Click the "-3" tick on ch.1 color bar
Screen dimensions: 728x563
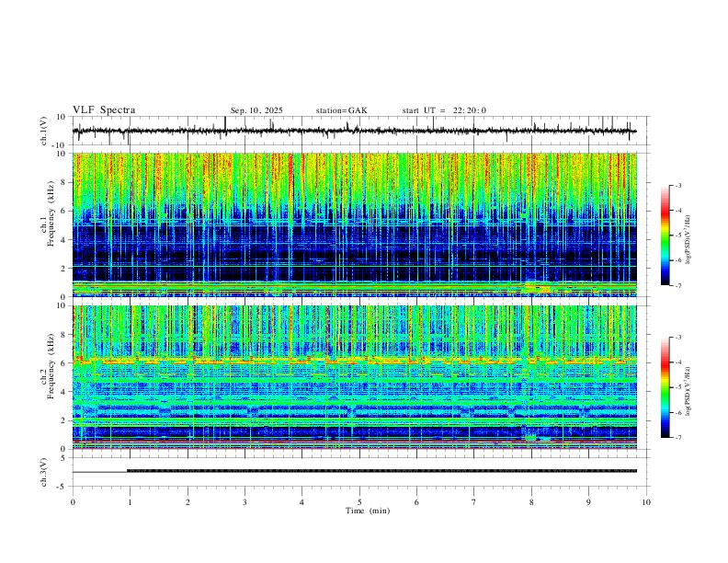pyautogui.click(x=677, y=185)
